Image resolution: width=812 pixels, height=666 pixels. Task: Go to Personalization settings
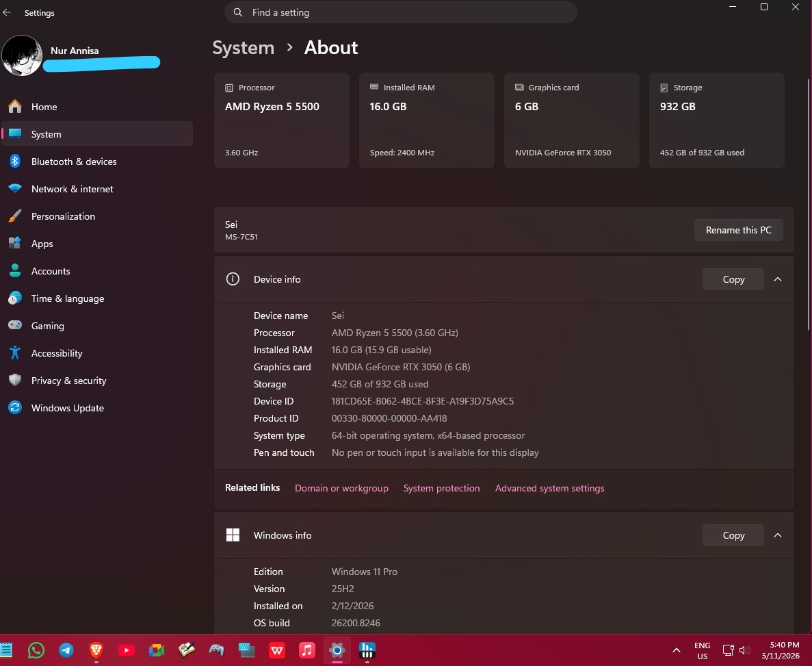click(x=97, y=217)
